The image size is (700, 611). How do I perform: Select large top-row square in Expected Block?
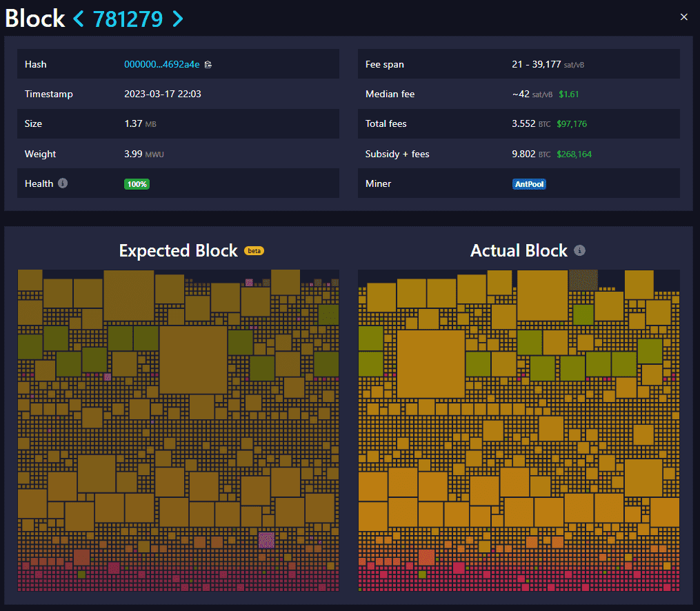129,295
